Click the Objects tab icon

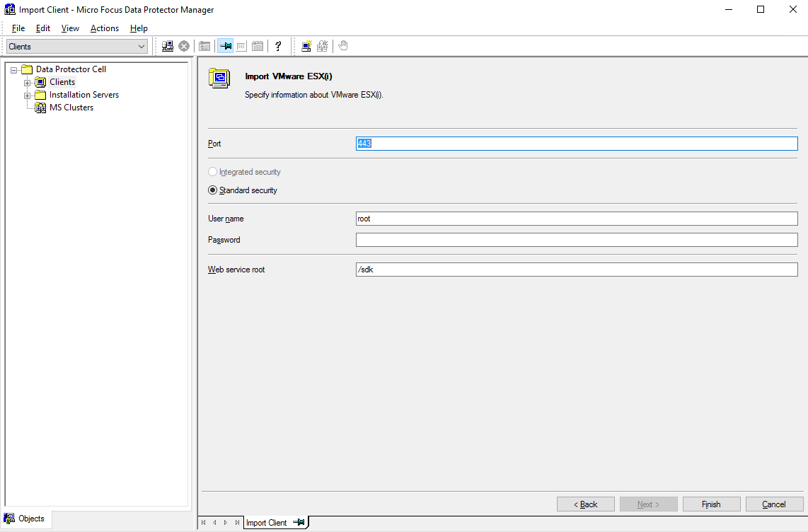coord(9,519)
